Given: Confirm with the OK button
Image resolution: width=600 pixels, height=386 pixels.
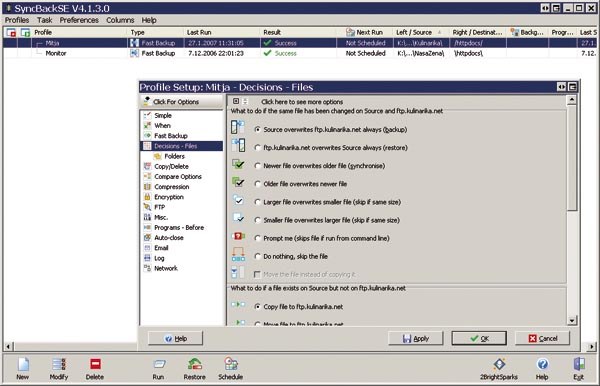Looking at the screenshot, I should click(479, 339).
